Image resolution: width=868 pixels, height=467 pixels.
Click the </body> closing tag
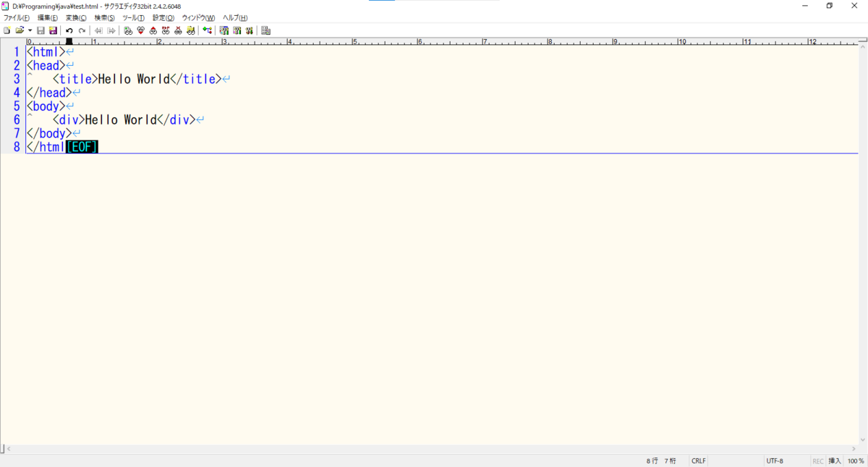49,133
